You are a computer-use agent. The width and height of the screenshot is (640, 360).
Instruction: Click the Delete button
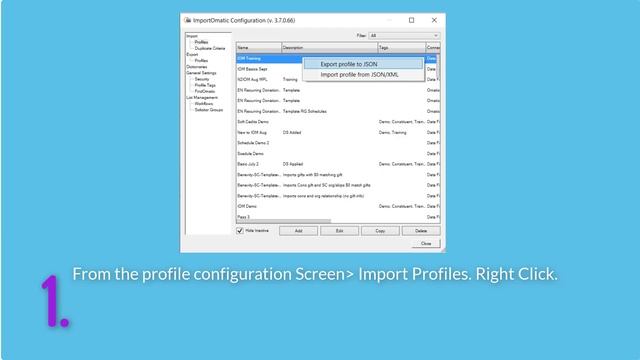(421, 231)
